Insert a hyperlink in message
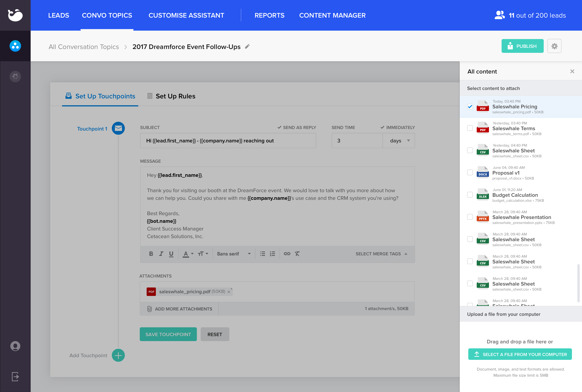The width and height of the screenshot is (582, 392). (x=287, y=254)
